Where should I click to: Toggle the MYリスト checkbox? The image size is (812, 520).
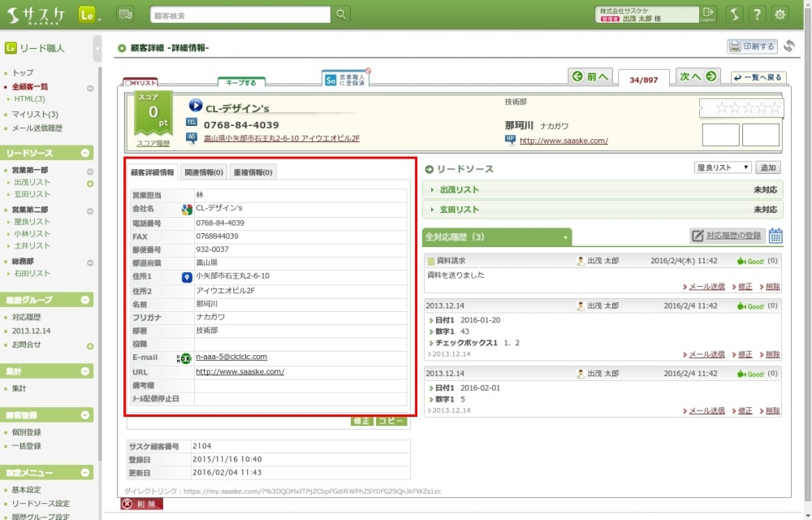pyautogui.click(x=127, y=84)
